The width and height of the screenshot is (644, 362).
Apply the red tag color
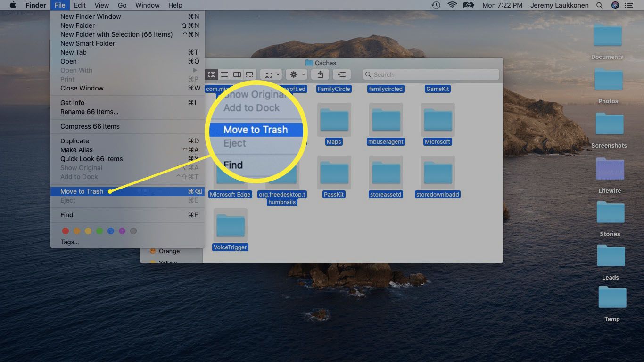[x=66, y=231]
